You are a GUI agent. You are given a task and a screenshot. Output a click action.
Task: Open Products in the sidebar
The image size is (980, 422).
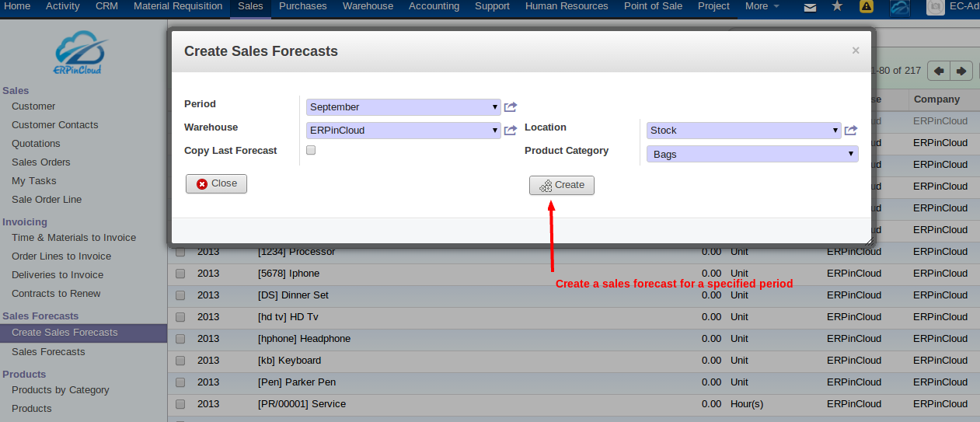point(32,409)
